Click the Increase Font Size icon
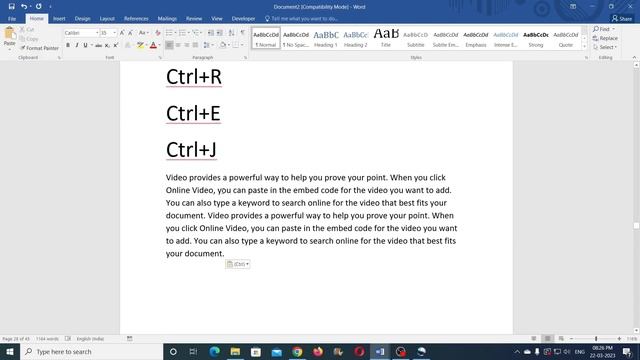The image size is (640, 360). [x=122, y=33]
